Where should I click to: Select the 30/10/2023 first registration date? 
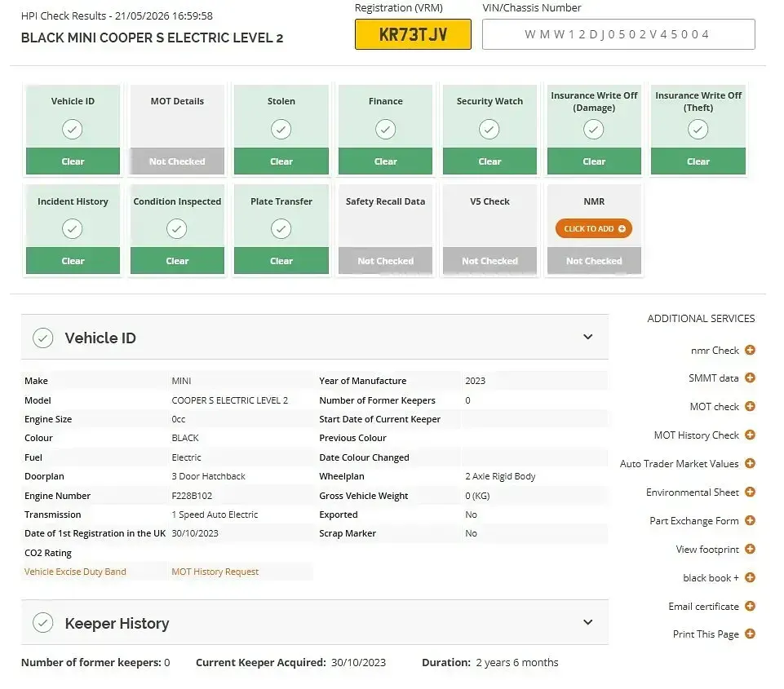(x=195, y=533)
